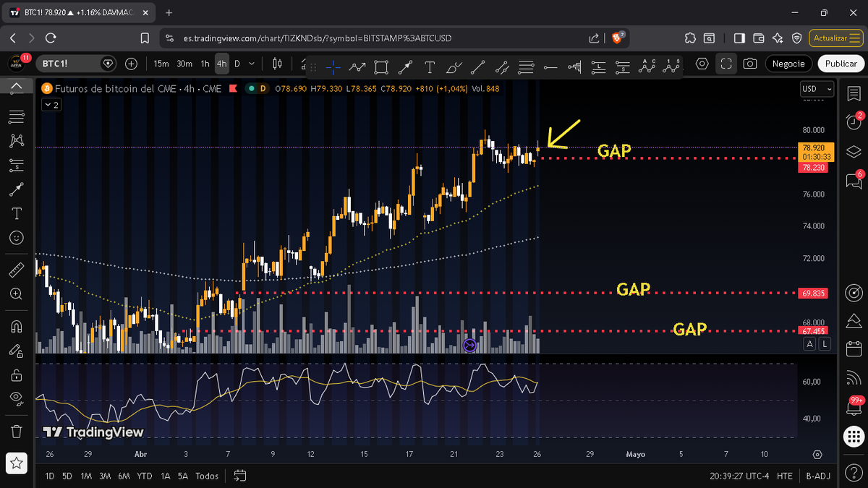Open chart settings via the gear icon

(x=702, y=64)
